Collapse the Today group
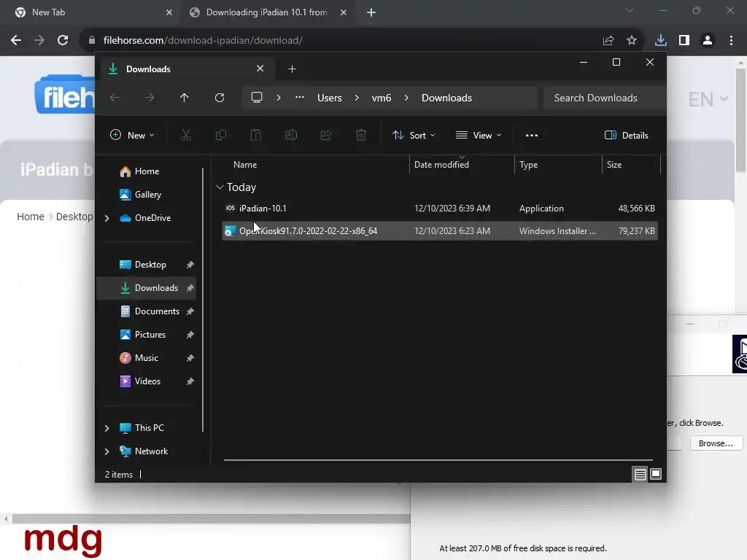Viewport: 747px width, 560px height. click(220, 187)
